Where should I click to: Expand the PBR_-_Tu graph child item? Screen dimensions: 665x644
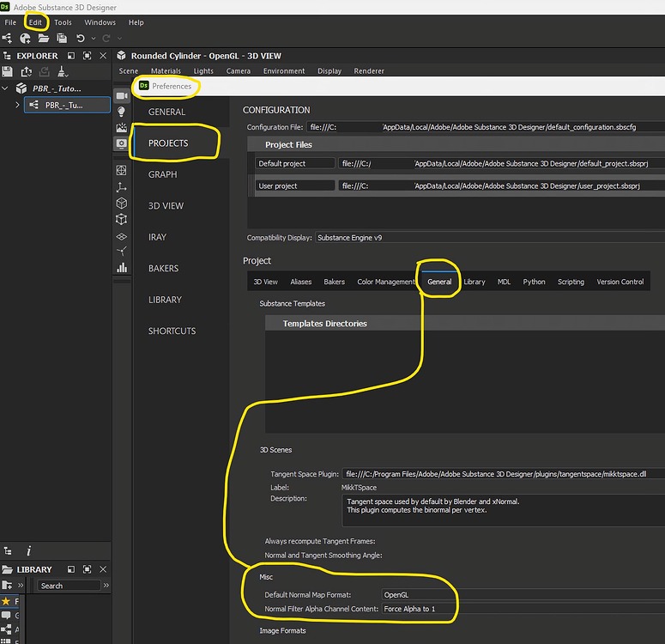17,105
